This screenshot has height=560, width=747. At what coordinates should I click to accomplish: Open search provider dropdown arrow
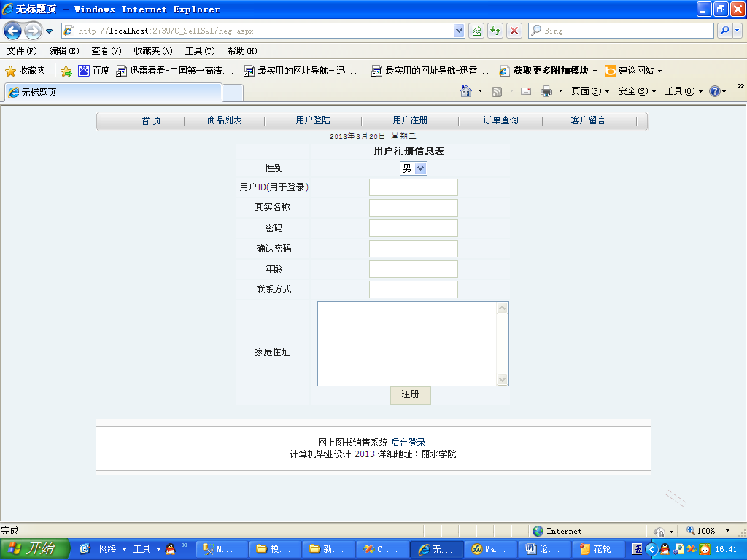[x=737, y=31]
